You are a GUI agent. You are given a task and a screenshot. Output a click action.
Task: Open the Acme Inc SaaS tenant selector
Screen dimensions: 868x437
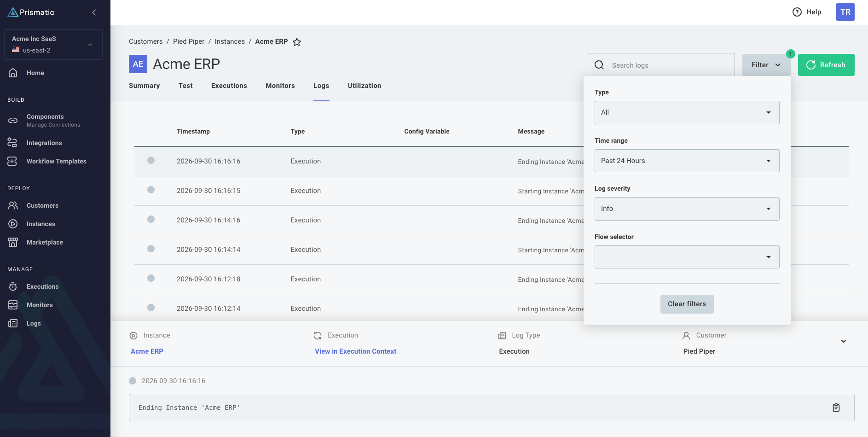click(53, 45)
